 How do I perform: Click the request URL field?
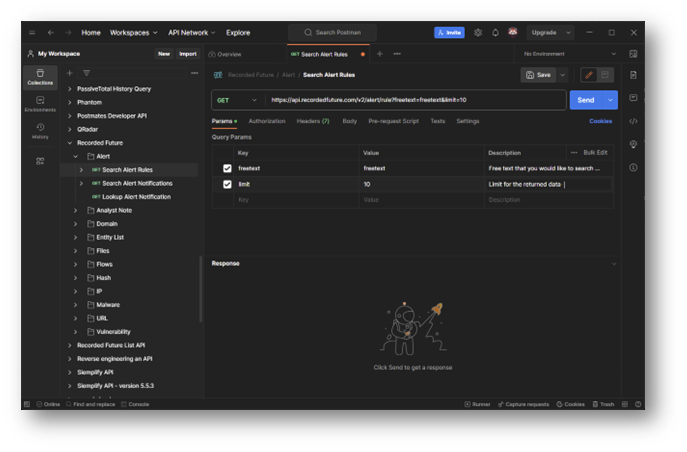pos(415,100)
